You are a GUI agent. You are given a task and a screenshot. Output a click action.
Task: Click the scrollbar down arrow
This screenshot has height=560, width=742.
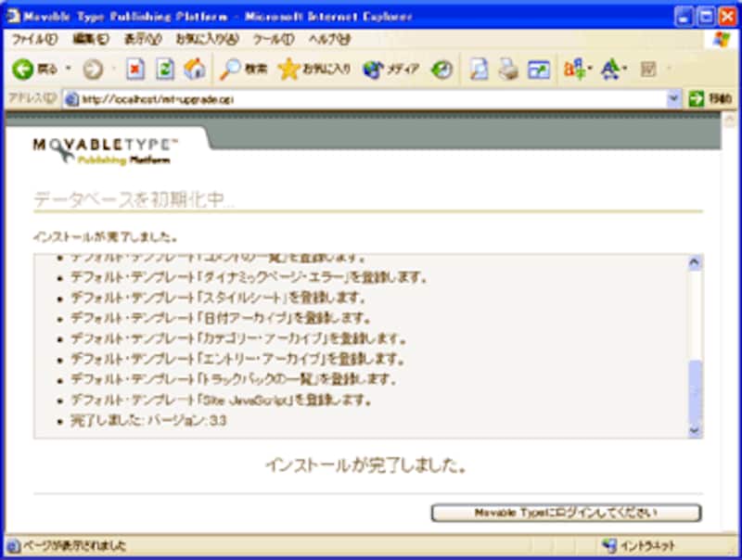tap(692, 429)
